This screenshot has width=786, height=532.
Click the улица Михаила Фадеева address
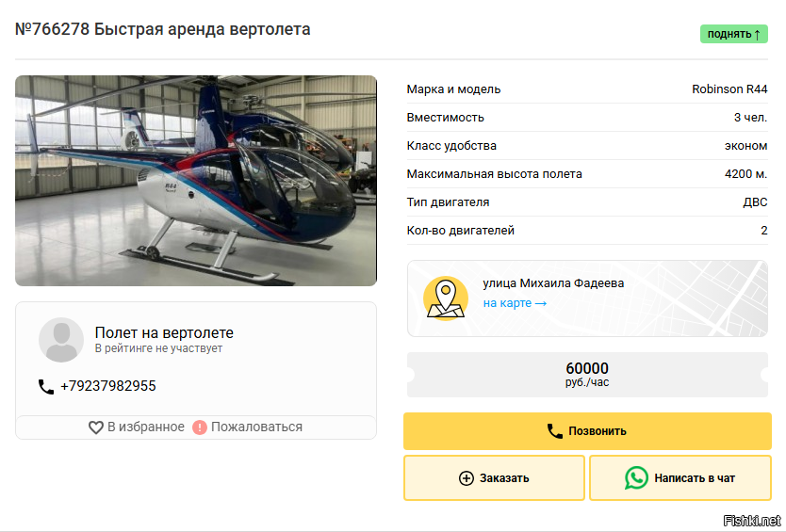553,283
